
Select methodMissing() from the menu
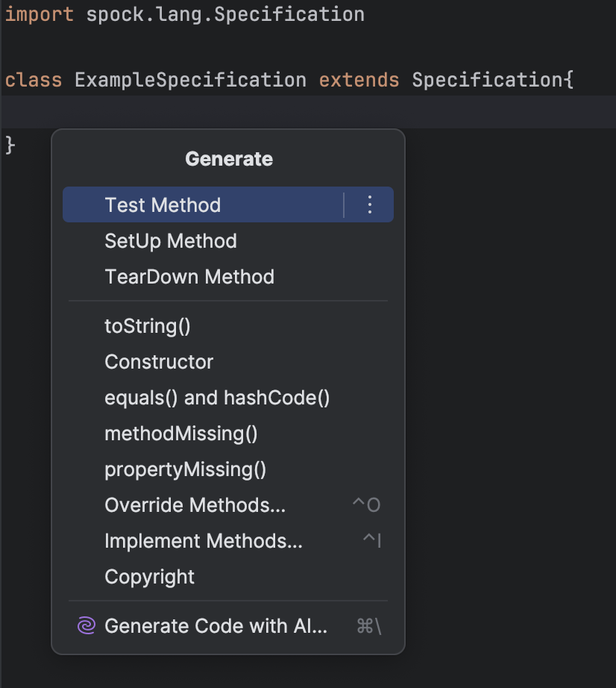point(181,434)
